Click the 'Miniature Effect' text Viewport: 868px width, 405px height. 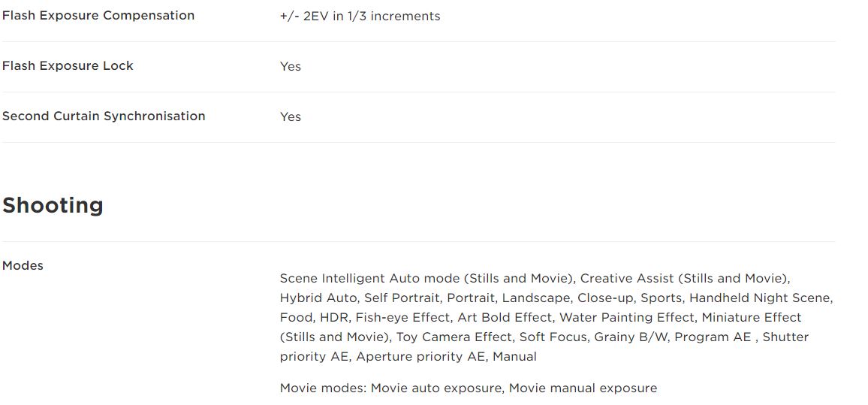tap(752, 317)
